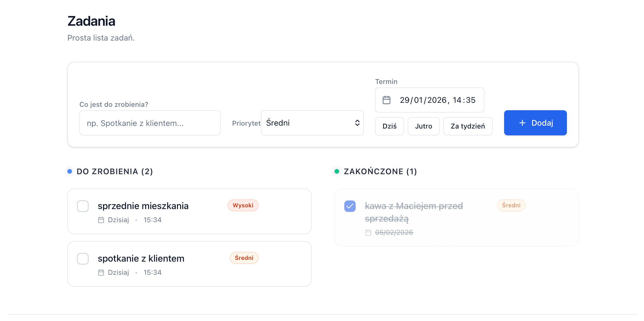Click the green dot beside ZAKOŃCZONE
The image size is (644, 321).
(x=337, y=171)
